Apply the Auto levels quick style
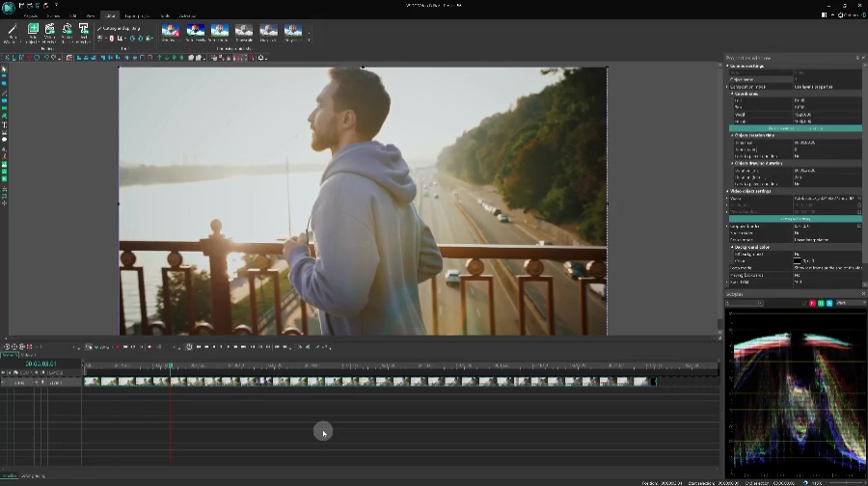The image size is (868, 486). pyautogui.click(x=196, y=32)
